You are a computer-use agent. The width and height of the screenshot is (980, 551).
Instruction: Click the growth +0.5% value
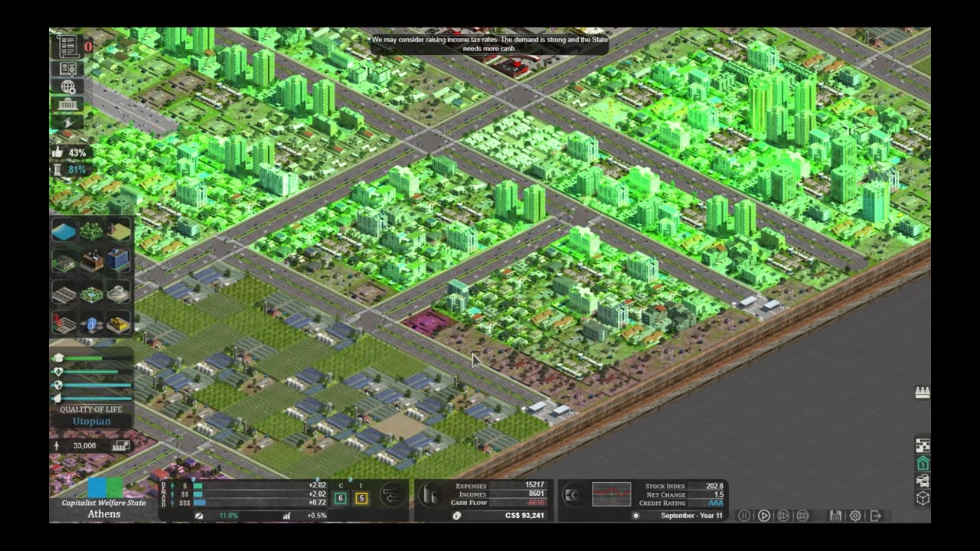tap(316, 516)
